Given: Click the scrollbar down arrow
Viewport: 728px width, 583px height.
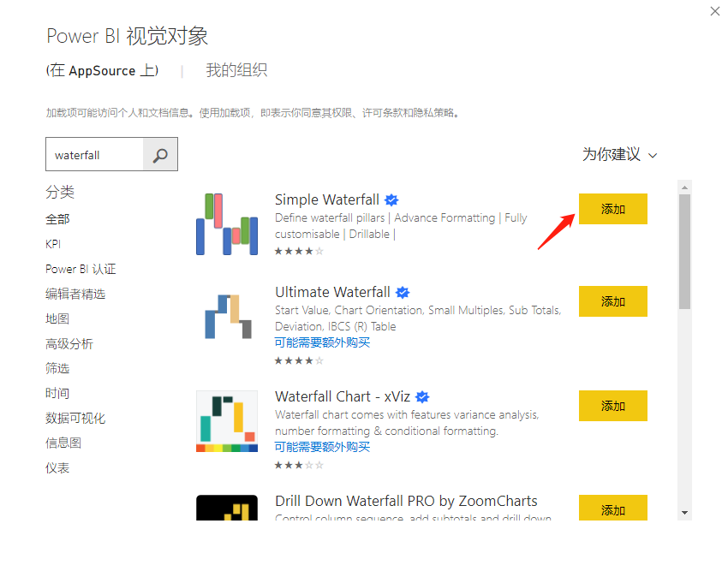Looking at the screenshot, I should pos(684,512).
